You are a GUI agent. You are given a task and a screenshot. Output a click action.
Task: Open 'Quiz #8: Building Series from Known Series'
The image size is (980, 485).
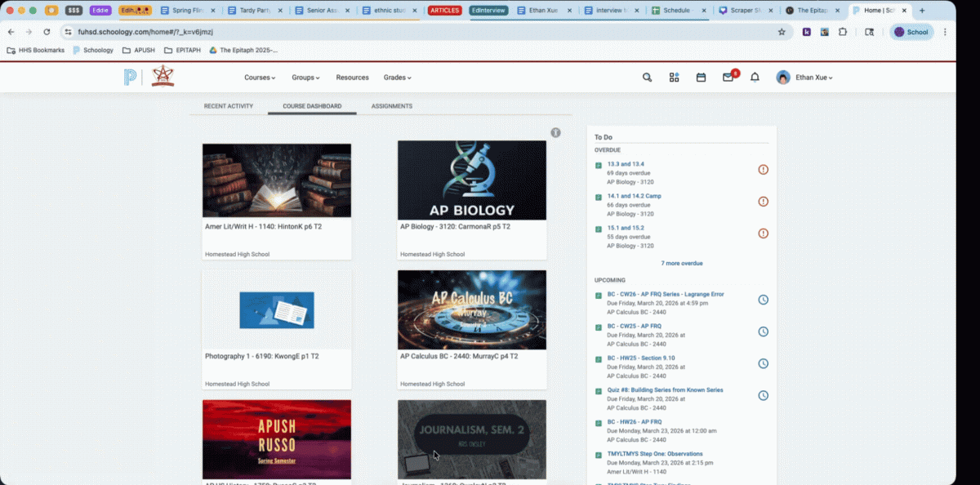pyautogui.click(x=665, y=390)
